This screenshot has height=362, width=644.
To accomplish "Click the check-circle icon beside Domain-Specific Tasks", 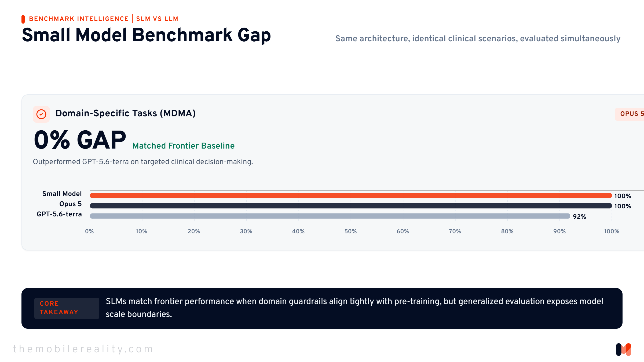I will (41, 114).
